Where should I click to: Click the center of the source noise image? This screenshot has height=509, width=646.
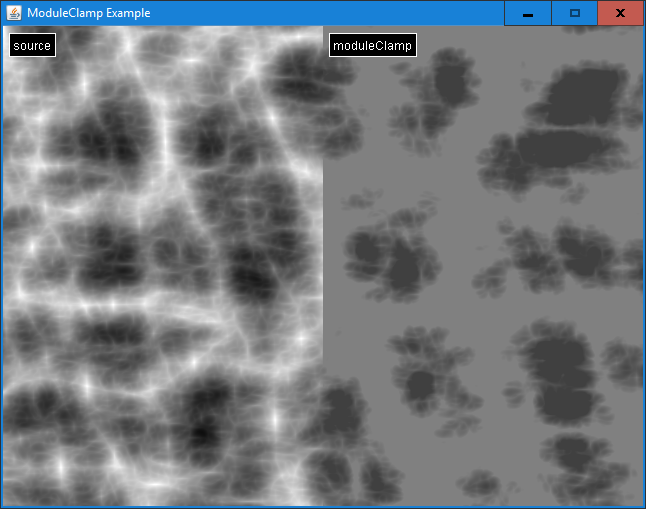click(x=162, y=266)
